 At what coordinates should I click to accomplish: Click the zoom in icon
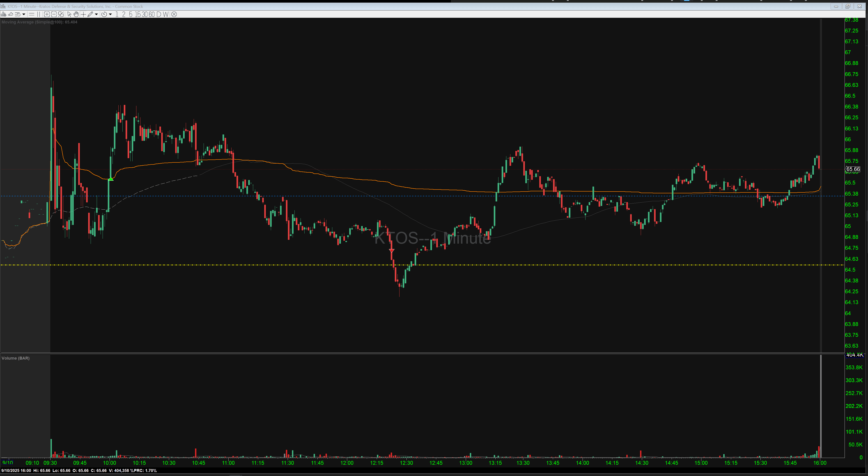coord(46,14)
